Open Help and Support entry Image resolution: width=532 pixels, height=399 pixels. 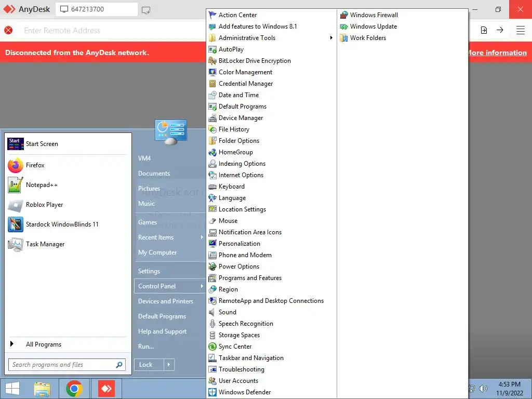pos(162,331)
